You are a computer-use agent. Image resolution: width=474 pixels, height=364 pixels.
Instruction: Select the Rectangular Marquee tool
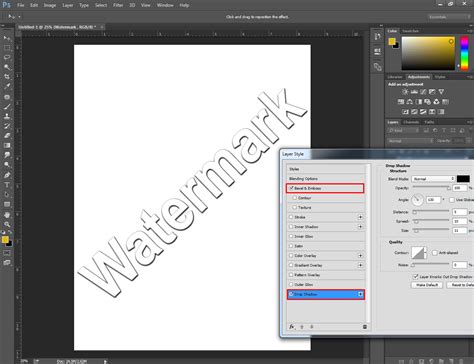[x=7, y=48]
